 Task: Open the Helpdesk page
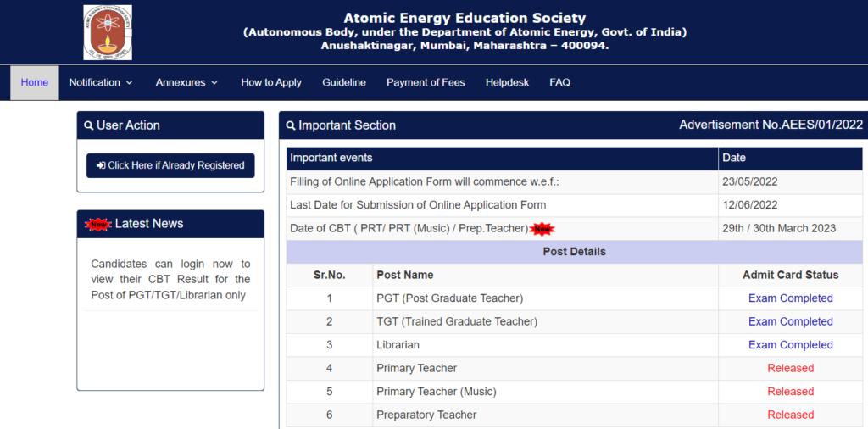(507, 82)
